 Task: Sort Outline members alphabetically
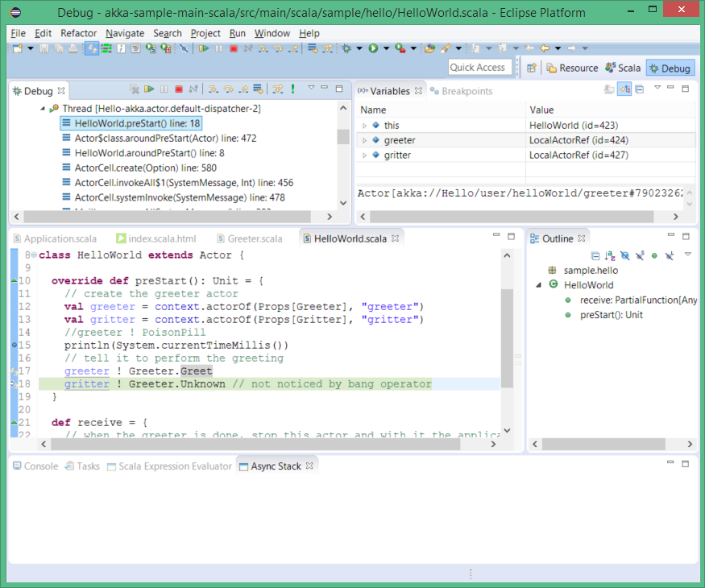point(610,255)
